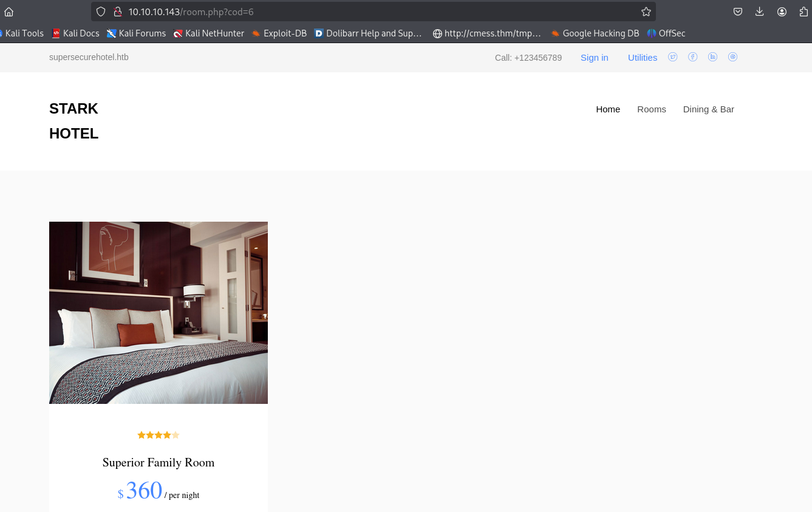The image size is (812, 512).
Task: Click the per night text
Action: click(x=184, y=496)
